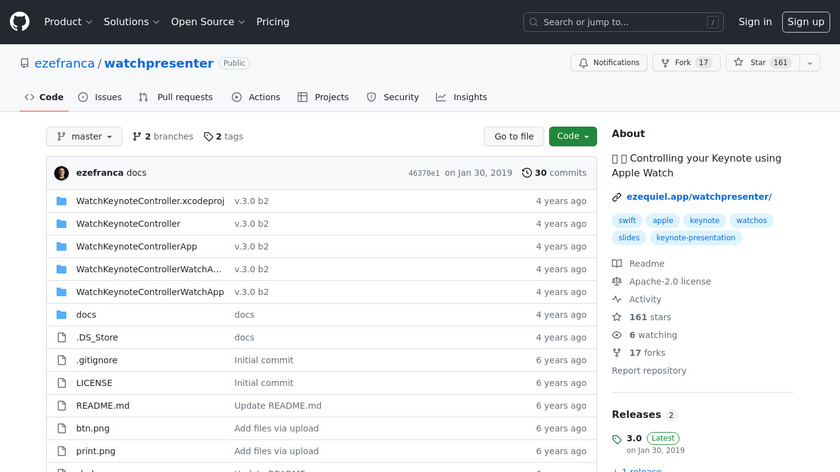
Task: Open the ezequiel.app/watchpresenter link
Action: [698, 197]
